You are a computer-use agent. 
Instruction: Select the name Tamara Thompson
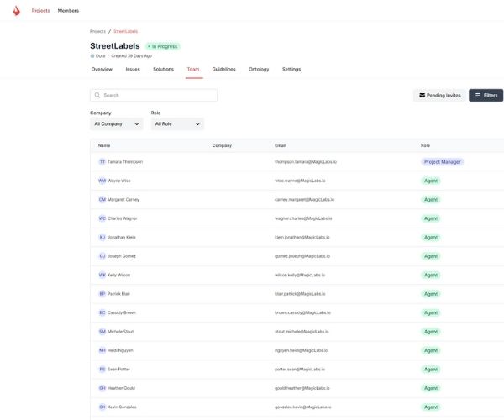point(125,161)
